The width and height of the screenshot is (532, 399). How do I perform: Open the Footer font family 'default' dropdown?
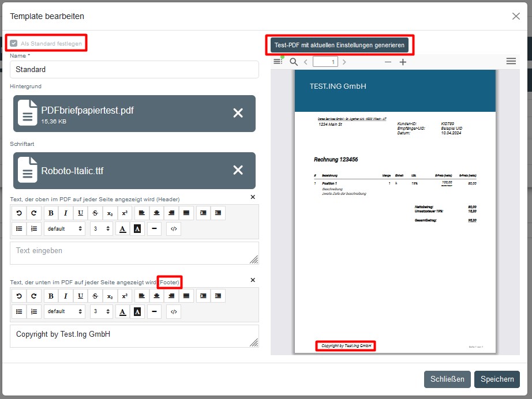(x=64, y=311)
